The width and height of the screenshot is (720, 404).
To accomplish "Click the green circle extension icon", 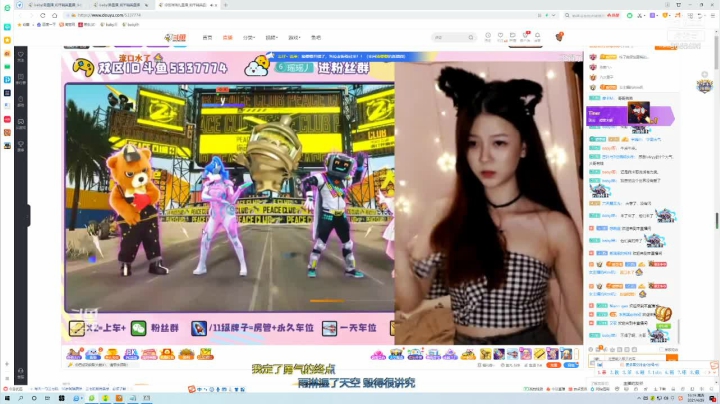I will [630, 15].
